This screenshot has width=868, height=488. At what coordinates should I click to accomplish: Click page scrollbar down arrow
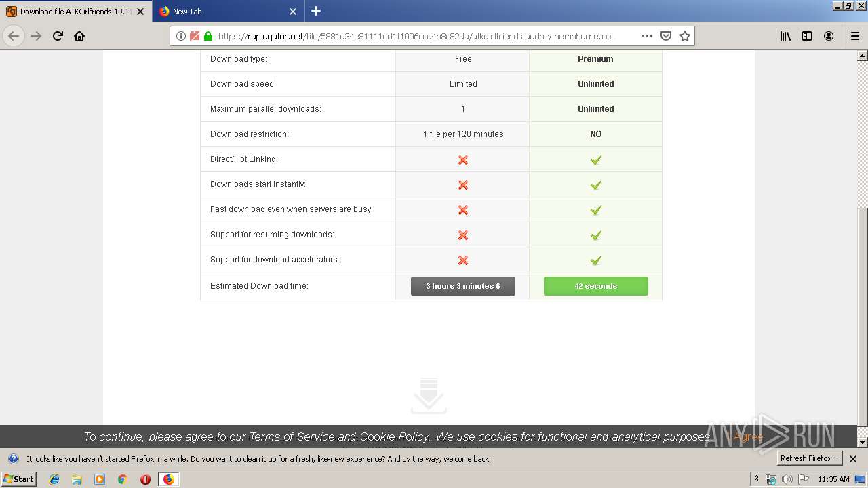pyautogui.click(x=862, y=442)
